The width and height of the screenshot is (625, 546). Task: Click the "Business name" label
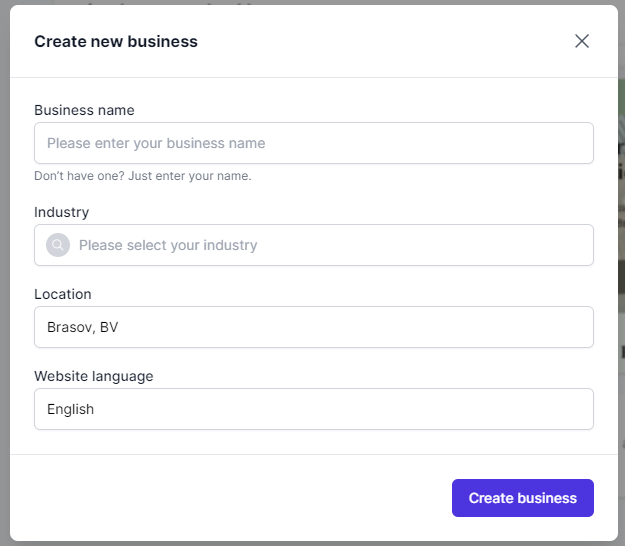click(x=84, y=110)
